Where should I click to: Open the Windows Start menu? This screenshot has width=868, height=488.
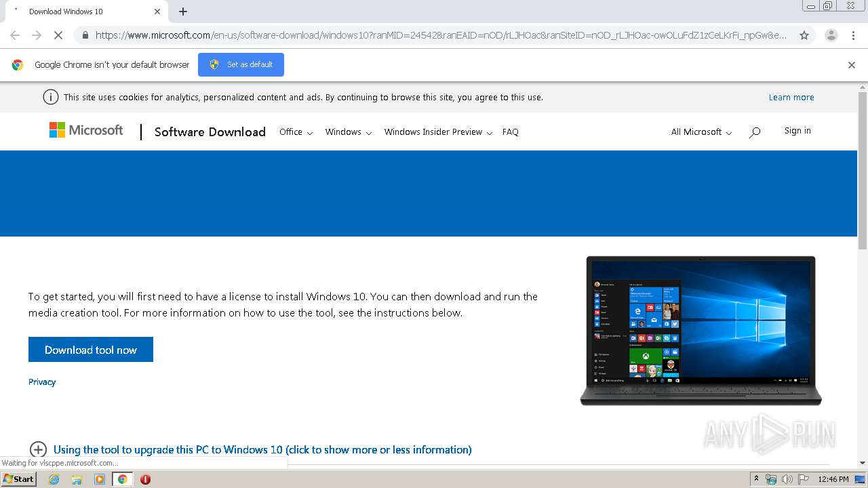coord(18,479)
